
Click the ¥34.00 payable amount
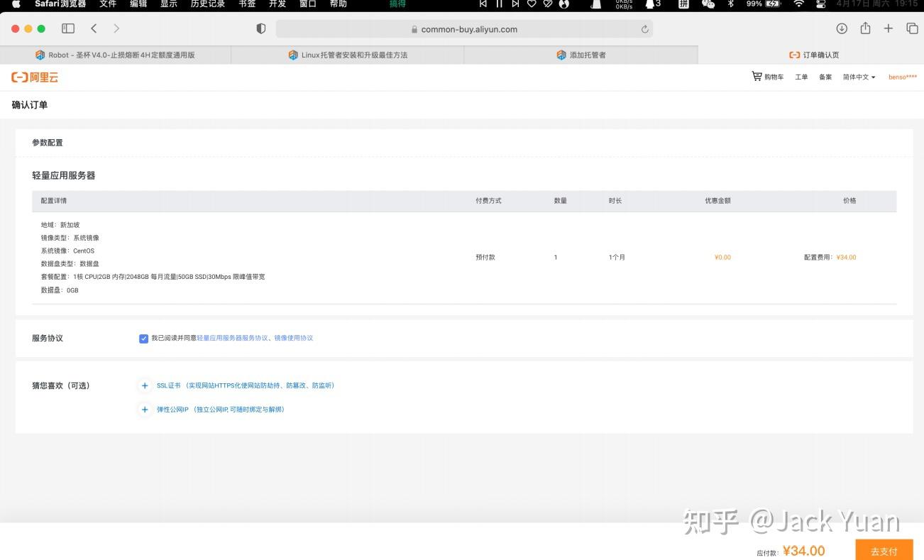point(803,551)
